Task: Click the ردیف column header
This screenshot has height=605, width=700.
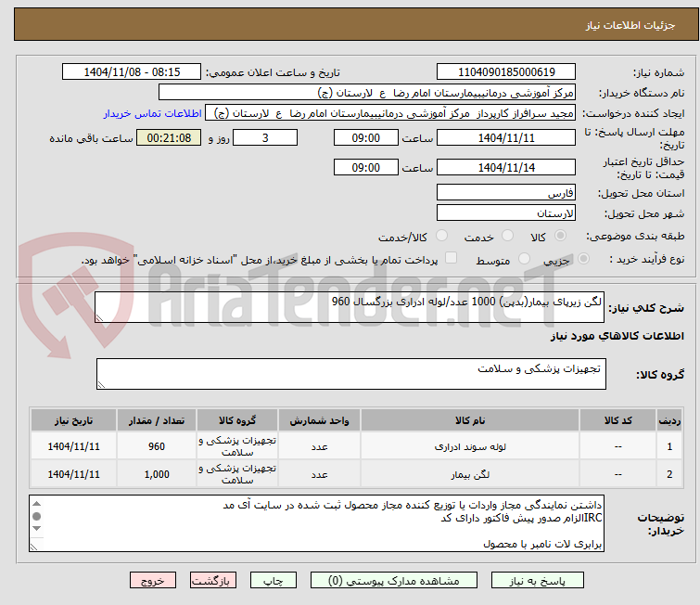Action: 669,420
